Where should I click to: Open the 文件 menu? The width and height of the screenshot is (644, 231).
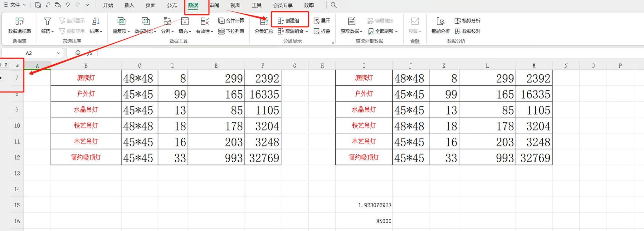coord(15,5)
